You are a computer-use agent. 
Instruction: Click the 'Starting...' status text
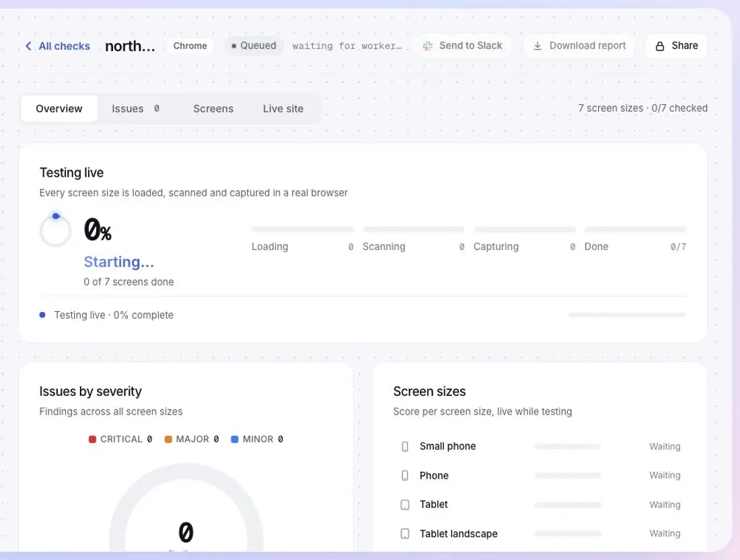[x=119, y=262]
